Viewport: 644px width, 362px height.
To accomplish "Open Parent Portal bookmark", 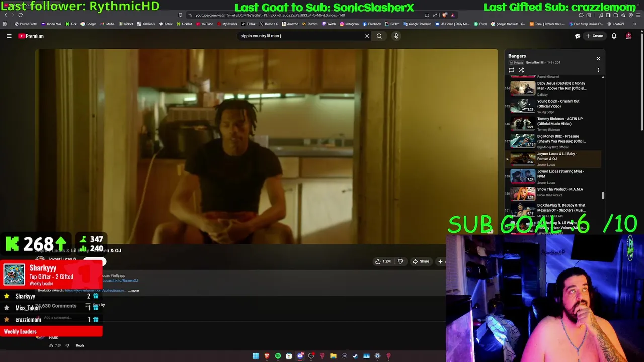I will tap(26, 24).
